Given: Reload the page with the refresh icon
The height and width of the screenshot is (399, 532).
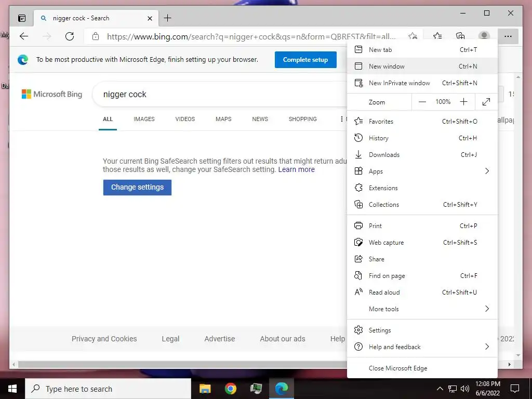Looking at the screenshot, I should 70,36.
